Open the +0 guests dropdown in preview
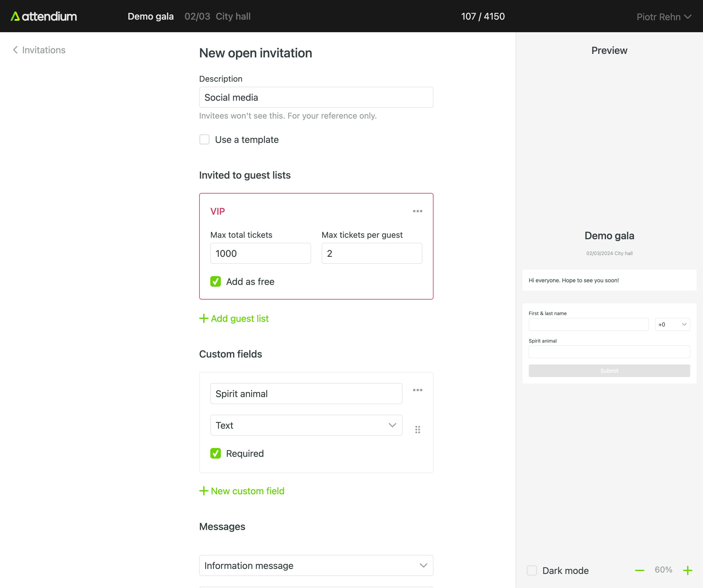703x588 pixels. point(672,324)
